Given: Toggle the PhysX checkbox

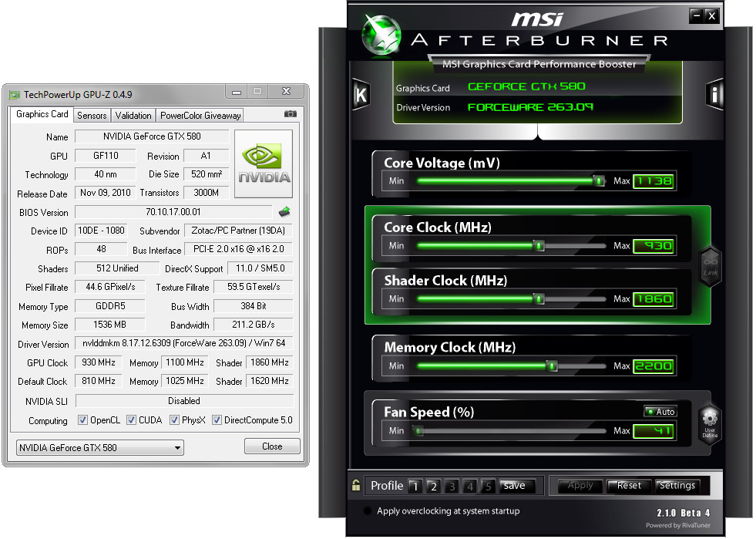Looking at the screenshot, I should click(x=174, y=419).
